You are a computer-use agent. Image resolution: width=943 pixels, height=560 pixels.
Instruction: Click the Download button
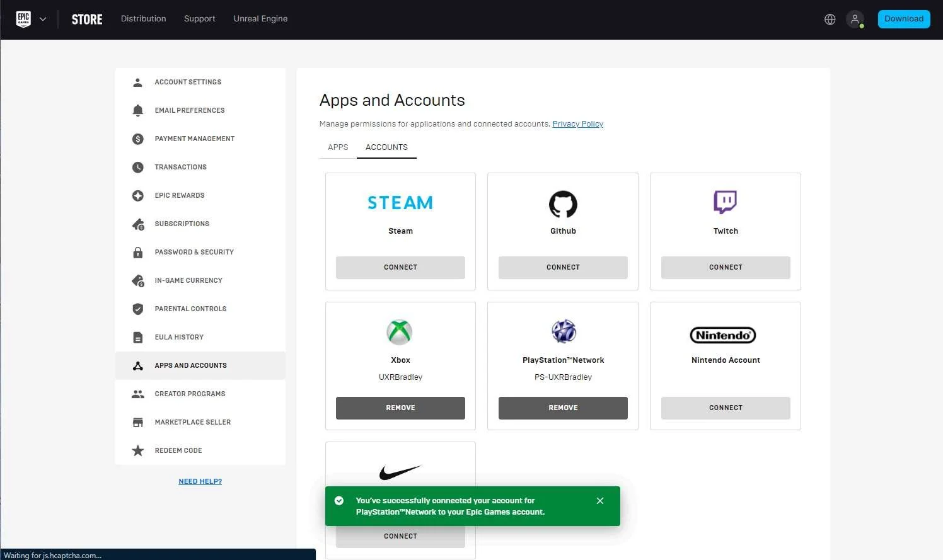tap(904, 19)
